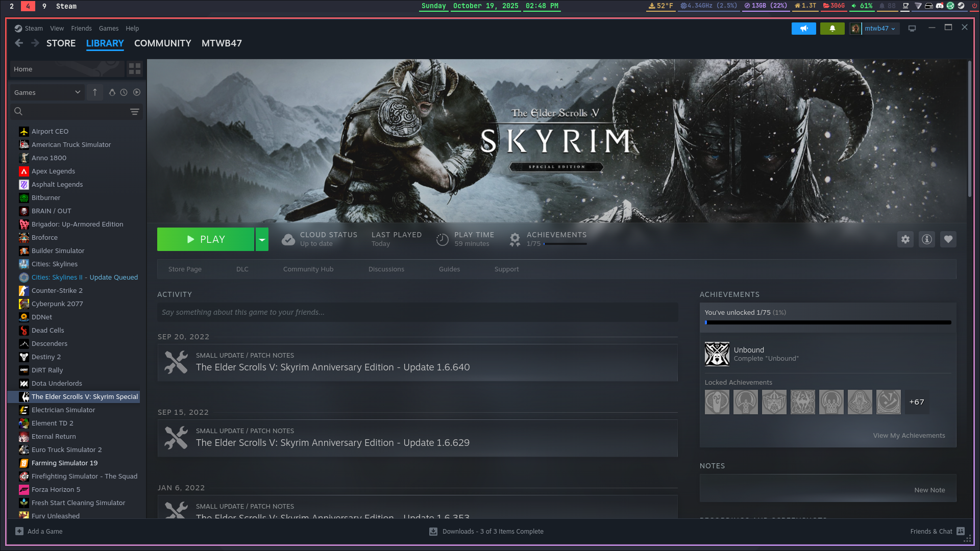The width and height of the screenshot is (980, 551).
Task: Open the green notifications bell
Action: [x=832, y=29]
